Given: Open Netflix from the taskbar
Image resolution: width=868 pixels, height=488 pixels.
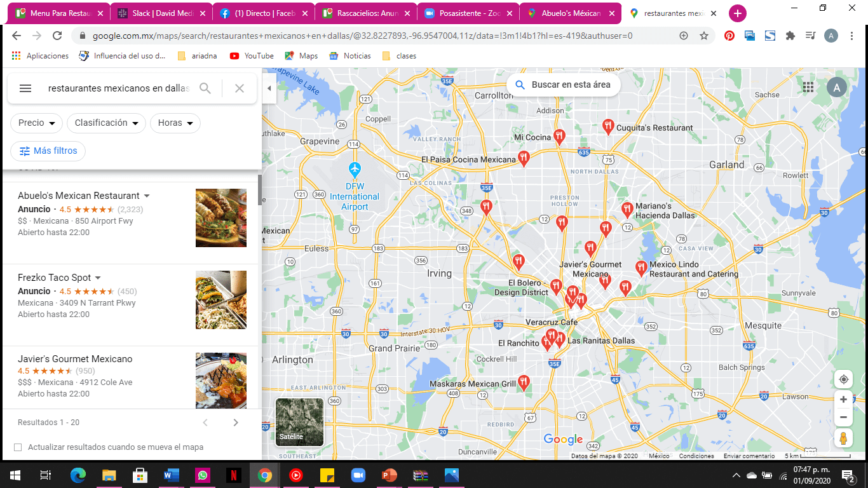Looking at the screenshot, I should 234,475.
